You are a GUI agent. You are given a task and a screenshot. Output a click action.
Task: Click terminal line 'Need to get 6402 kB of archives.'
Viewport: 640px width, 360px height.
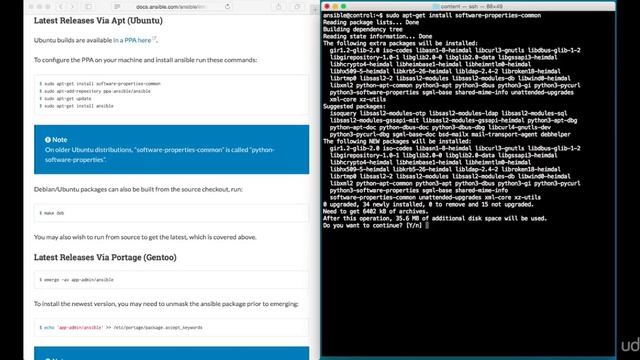[x=376, y=211]
